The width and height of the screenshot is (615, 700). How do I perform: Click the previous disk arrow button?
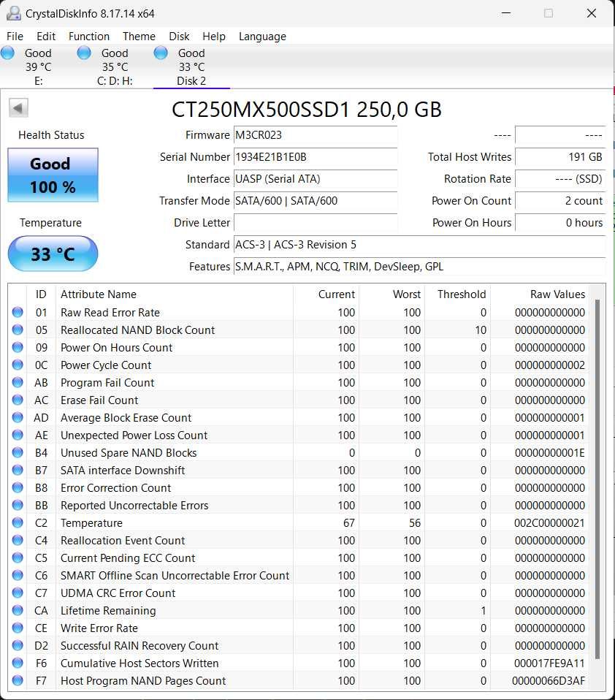18,107
